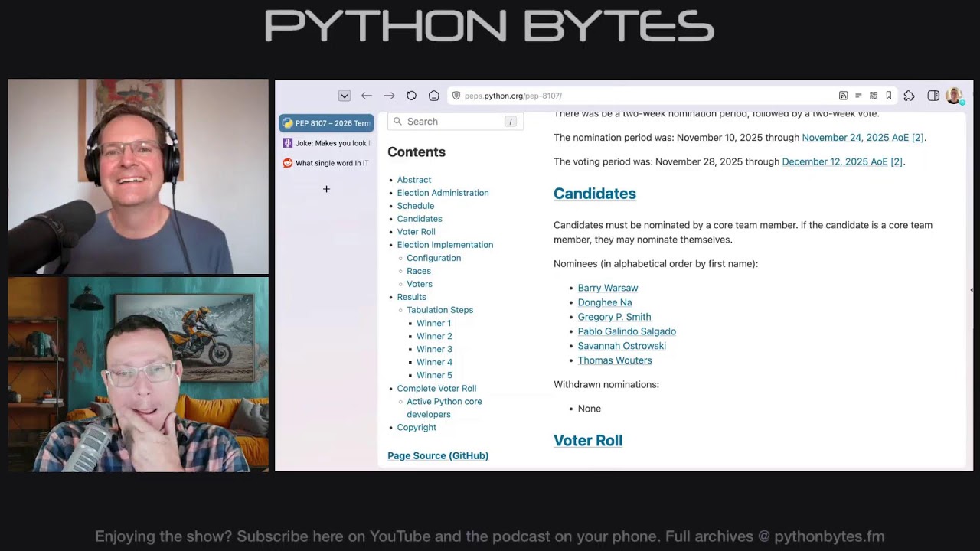This screenshot has height=551, width=980.
Task: Open the RSS feed icon in address bar
Action: point(843,96)
